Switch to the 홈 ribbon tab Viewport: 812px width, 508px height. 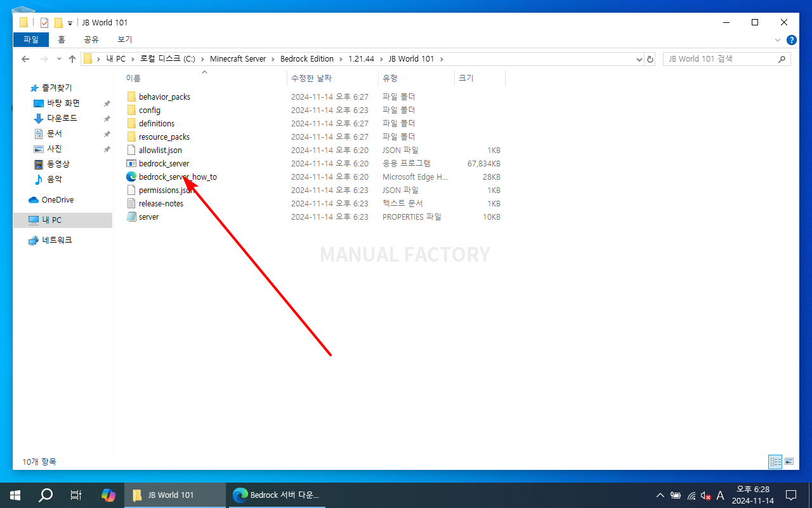(62, 39)
